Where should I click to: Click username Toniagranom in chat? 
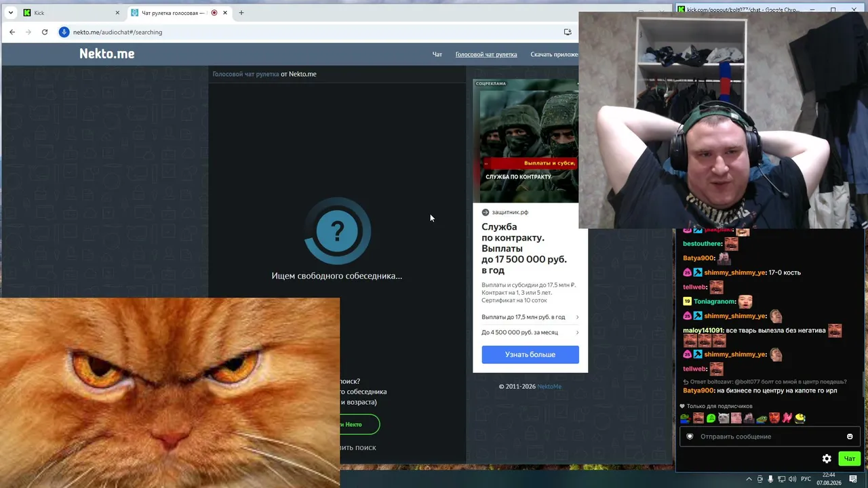pos(715,302)
